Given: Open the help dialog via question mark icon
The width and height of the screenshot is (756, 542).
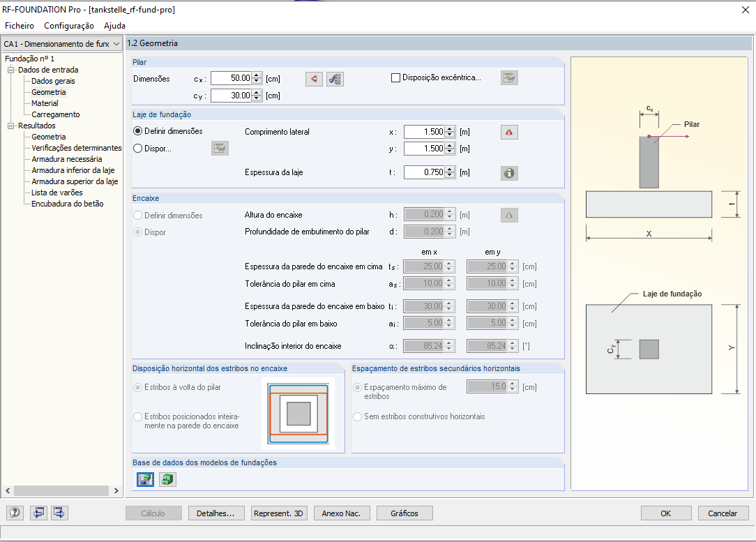Looking at the screenshot, I should tap(14, 513).
